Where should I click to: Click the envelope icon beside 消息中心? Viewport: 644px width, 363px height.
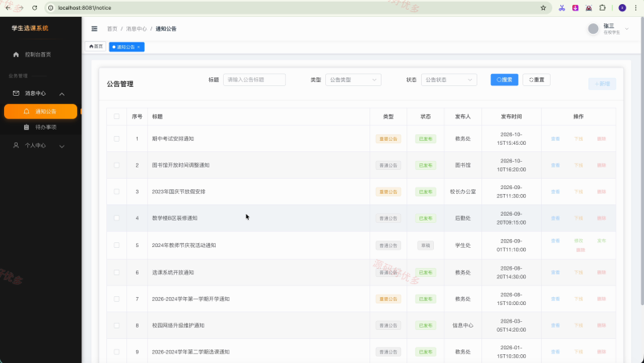click(x=16, y=93)
